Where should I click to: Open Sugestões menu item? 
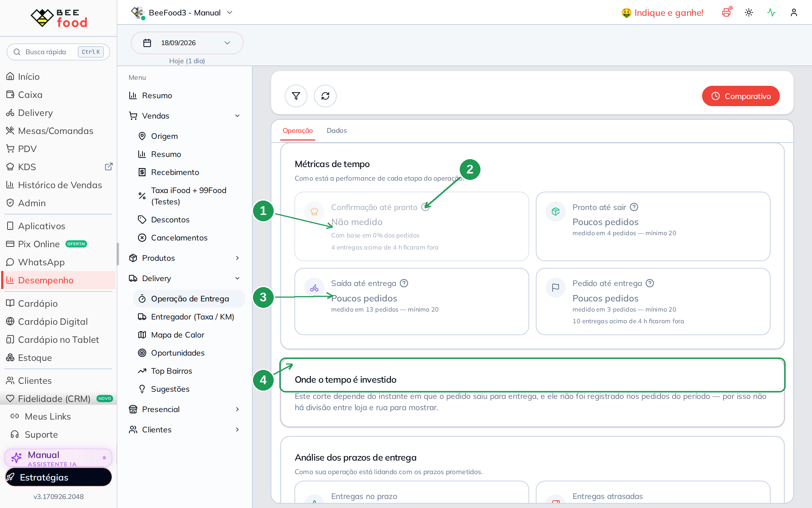click(189, 389)
